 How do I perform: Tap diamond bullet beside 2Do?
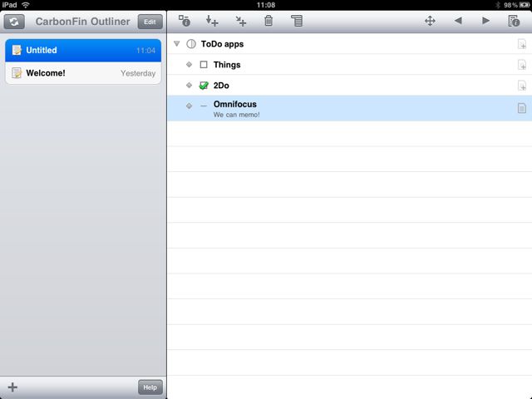pyautogui.click(x=189, y=85)
